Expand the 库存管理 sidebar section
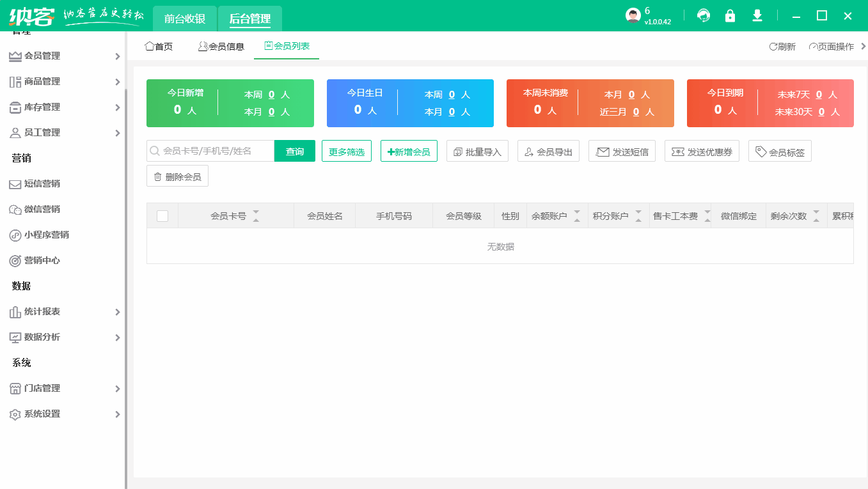Image resolution: width=868 pixels, height=489 pixels. (x=40, y=107)
